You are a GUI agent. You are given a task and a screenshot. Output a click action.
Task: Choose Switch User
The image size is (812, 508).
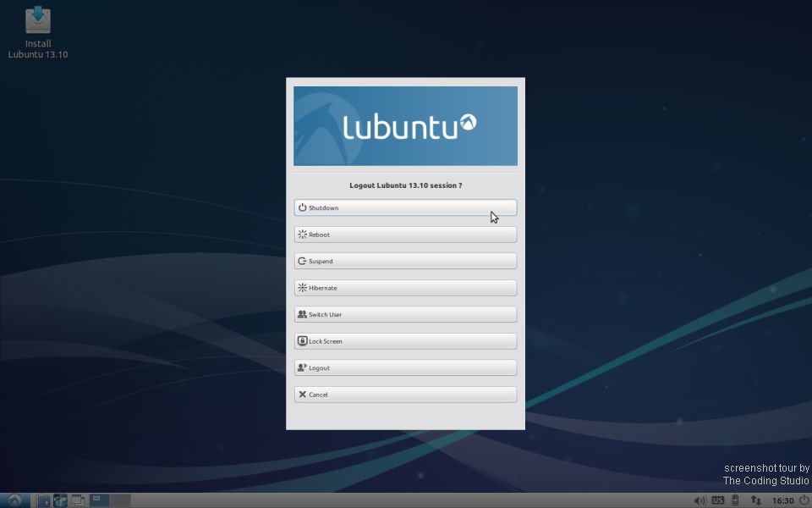coord(405,315)
